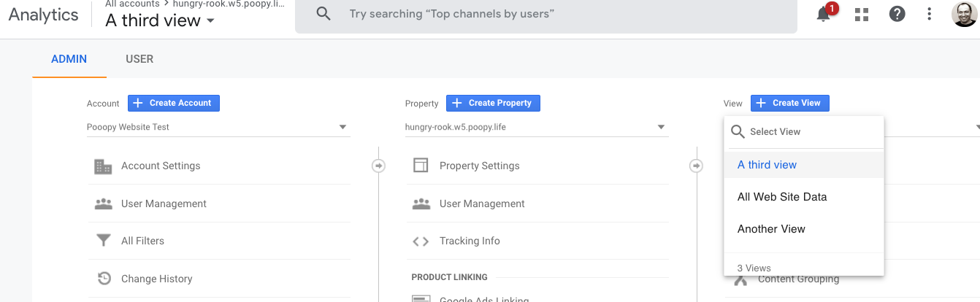Open the hungry-rook.w5.poopy.life property dropdown

[x=537, y=127]
